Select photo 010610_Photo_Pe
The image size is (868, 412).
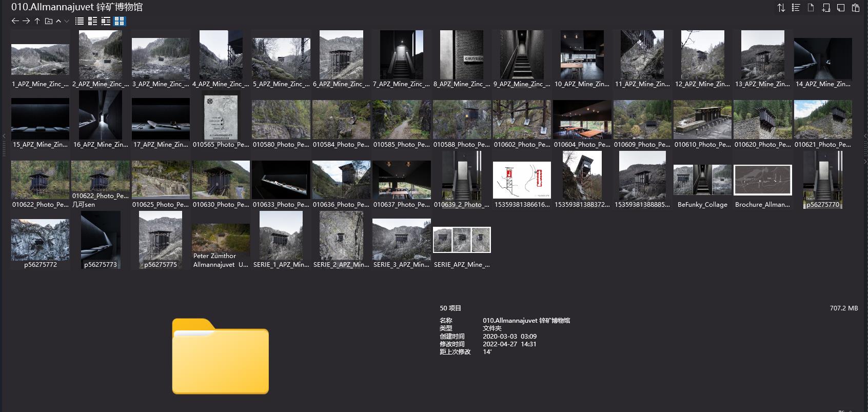pyautogui.click(x=702, y=120)
